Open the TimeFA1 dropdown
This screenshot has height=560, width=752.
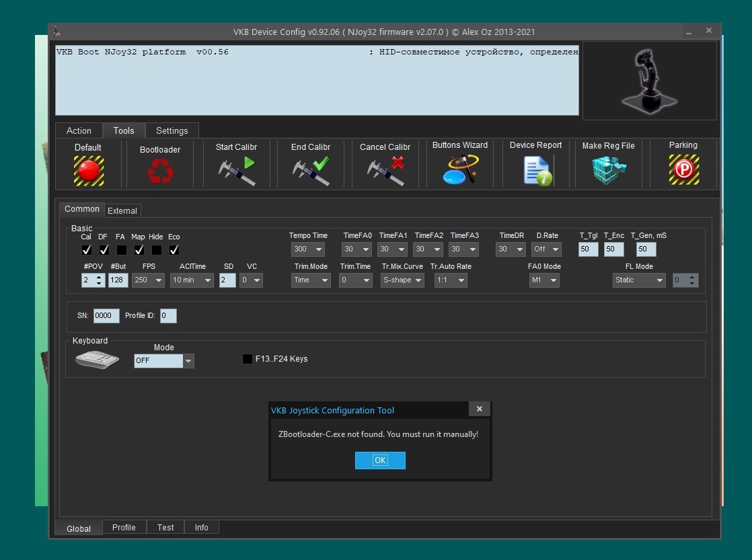[x=392, y=249]
